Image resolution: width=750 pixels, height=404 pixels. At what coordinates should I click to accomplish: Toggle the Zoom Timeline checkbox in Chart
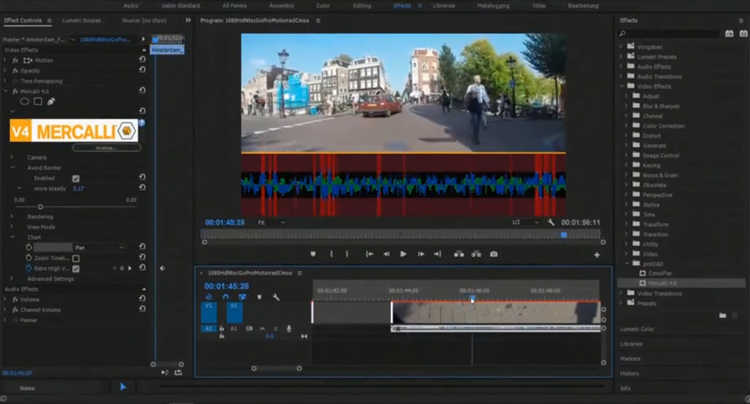tap(76, 258)
